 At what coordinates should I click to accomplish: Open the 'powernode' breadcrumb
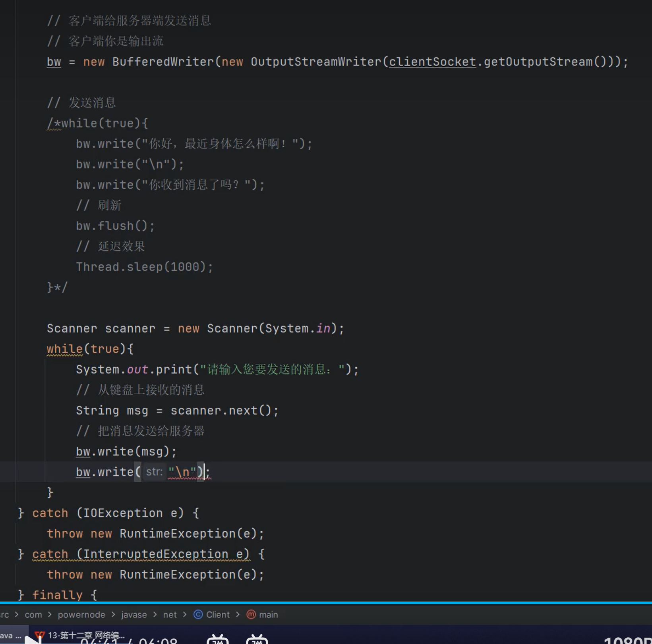(81, 615)
